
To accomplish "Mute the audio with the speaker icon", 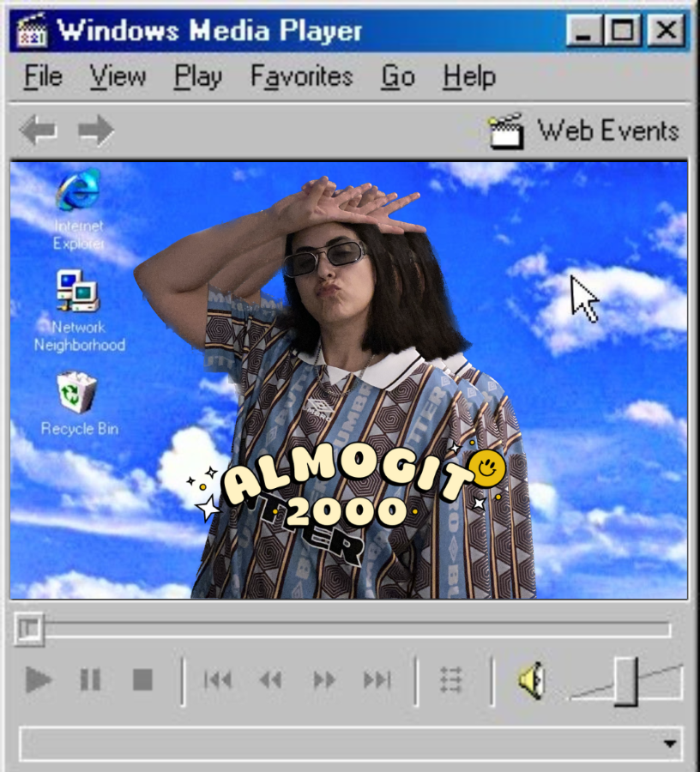I will pos(532,680).
